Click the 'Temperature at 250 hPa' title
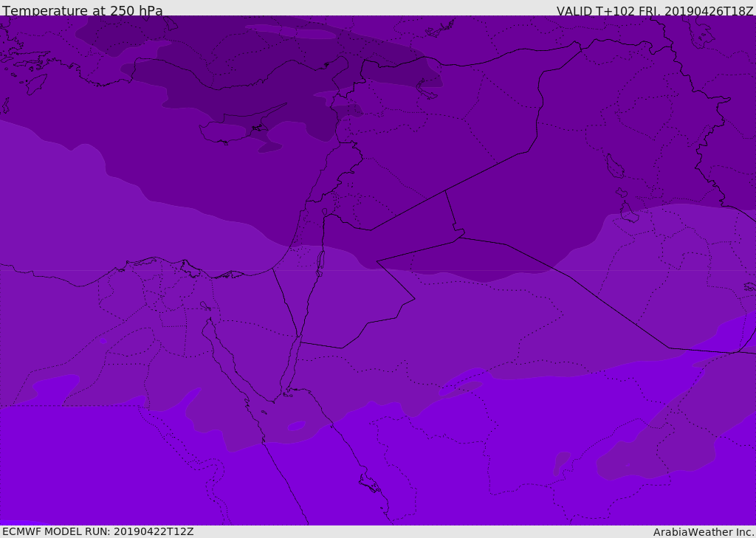 click(83, 10)
